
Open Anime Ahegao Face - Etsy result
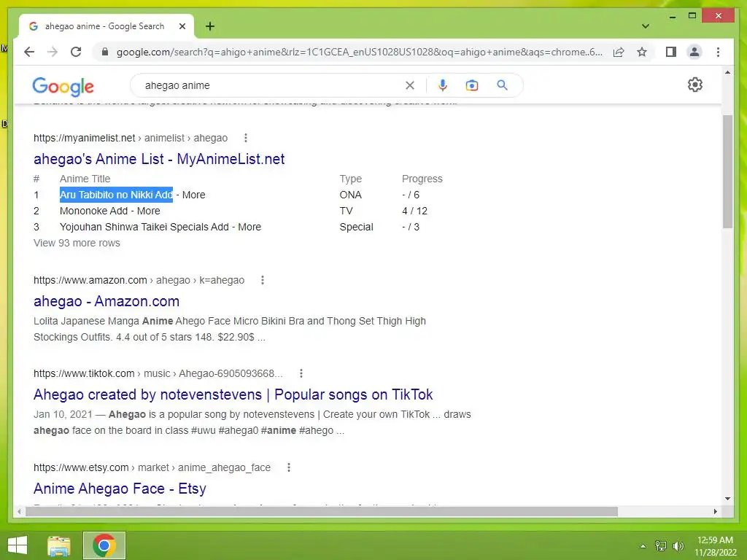click(x=120, y=489)
